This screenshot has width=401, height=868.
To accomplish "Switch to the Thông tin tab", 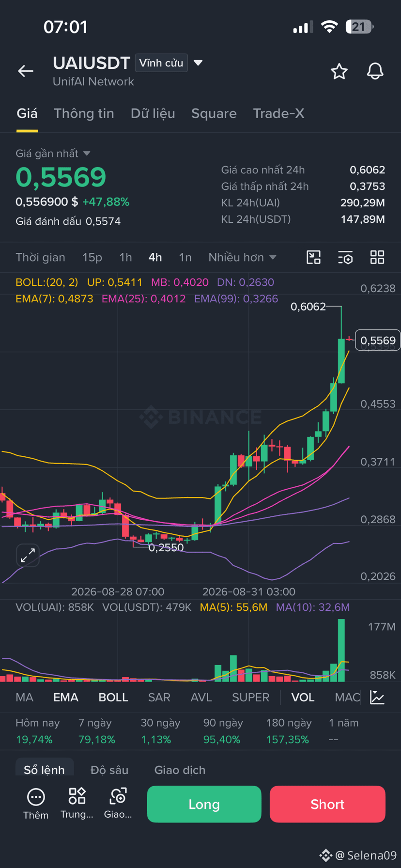I will tap(84, 113).
